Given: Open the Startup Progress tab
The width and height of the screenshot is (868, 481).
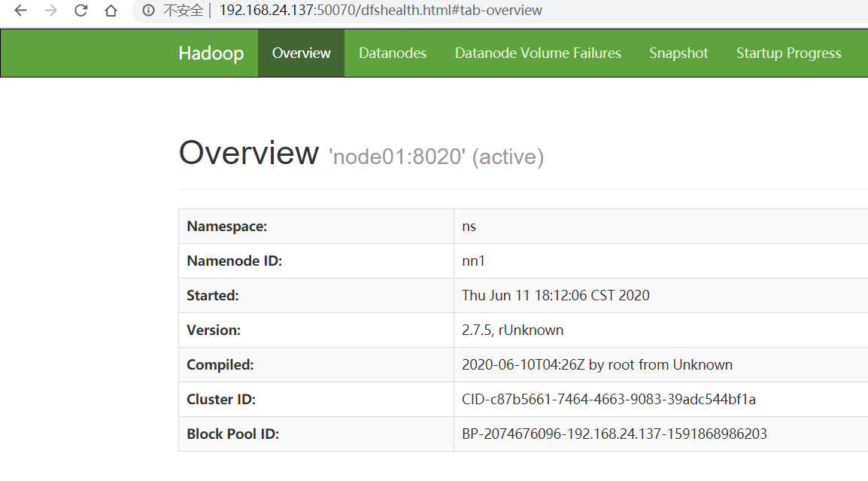Looking at the screenshot, I should coord(789,53).
